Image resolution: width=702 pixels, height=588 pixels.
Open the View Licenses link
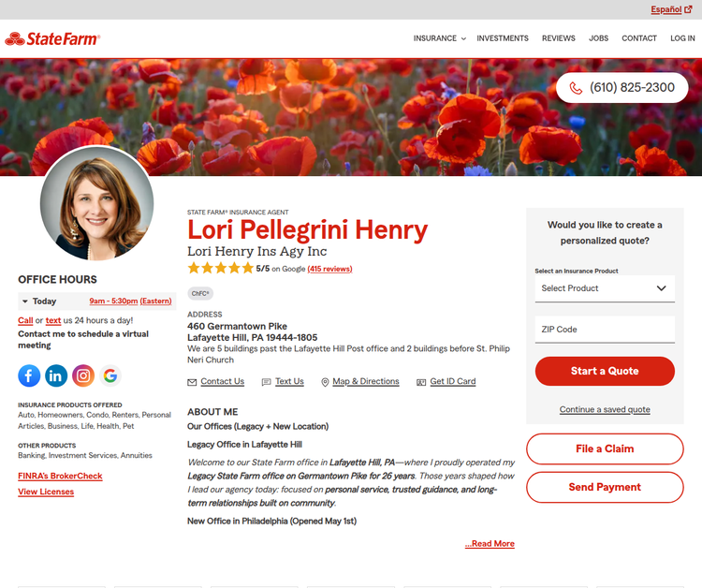click(46, 492)
